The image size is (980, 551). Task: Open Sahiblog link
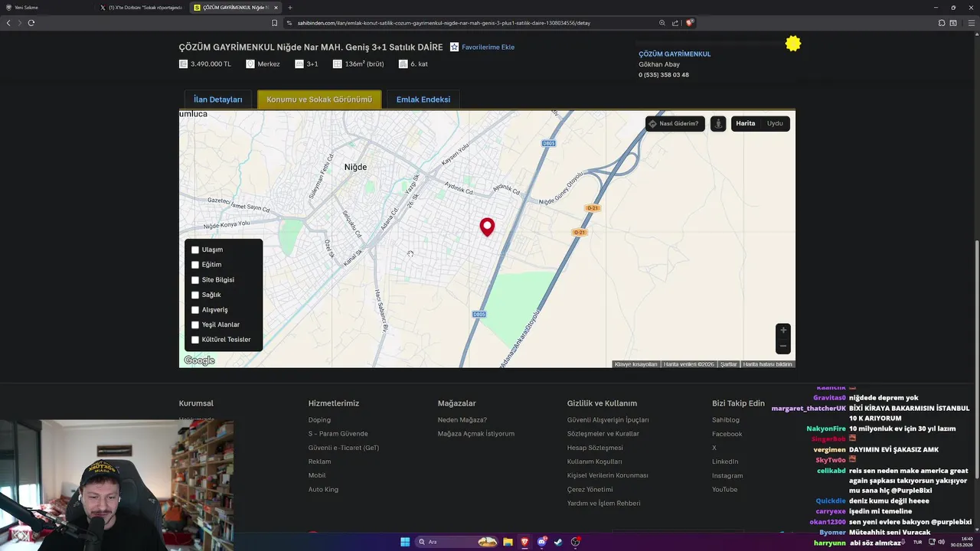pyautogui.click(x=726, y=420)
